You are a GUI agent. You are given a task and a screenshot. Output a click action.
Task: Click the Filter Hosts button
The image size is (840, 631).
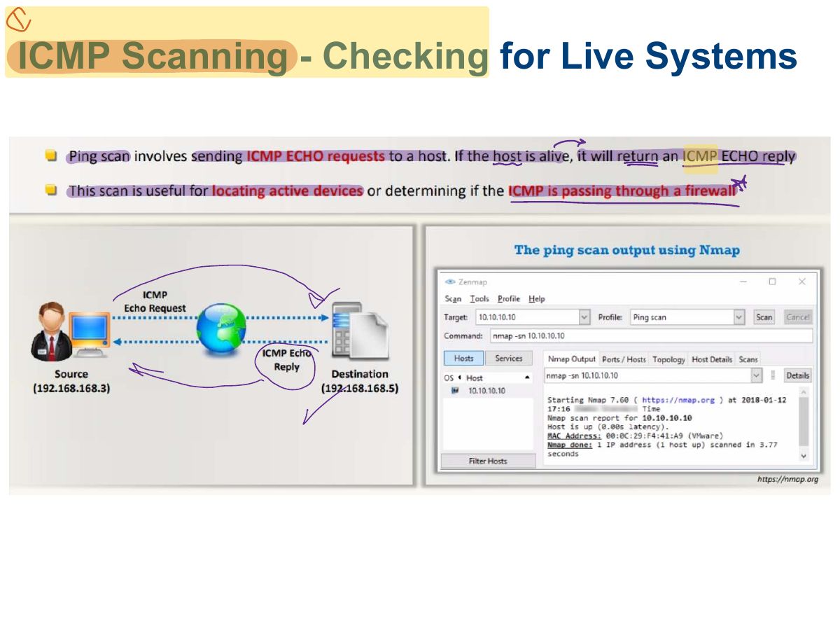pyautogui.click(x=488, y=461)
